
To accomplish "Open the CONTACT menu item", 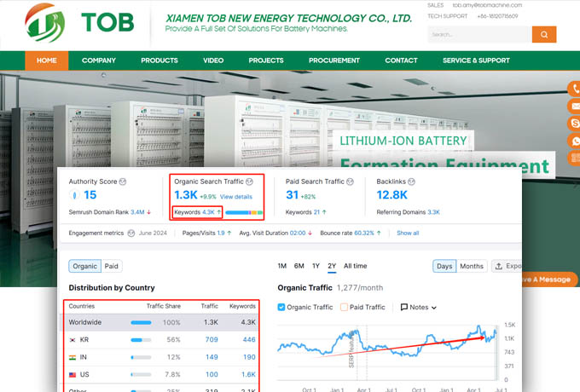I will click(402, 61).
